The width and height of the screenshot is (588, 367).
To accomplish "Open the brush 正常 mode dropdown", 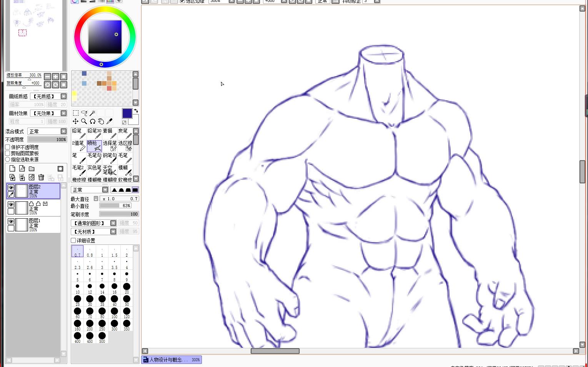I will coord(105,190).
